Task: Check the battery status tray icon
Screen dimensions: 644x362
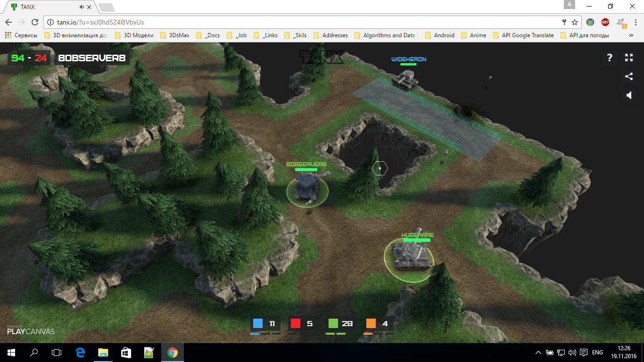Action: tap(550, 353)
